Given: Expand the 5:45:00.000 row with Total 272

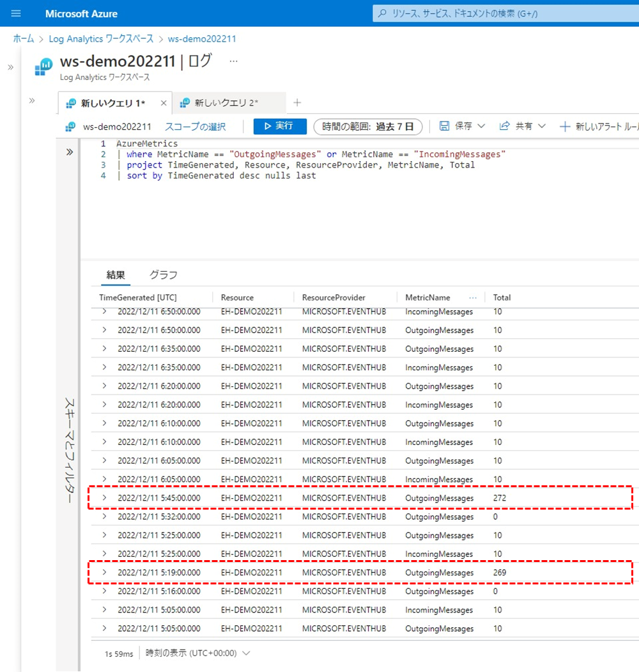Looking at the screenshot, I should pos(105,497).
